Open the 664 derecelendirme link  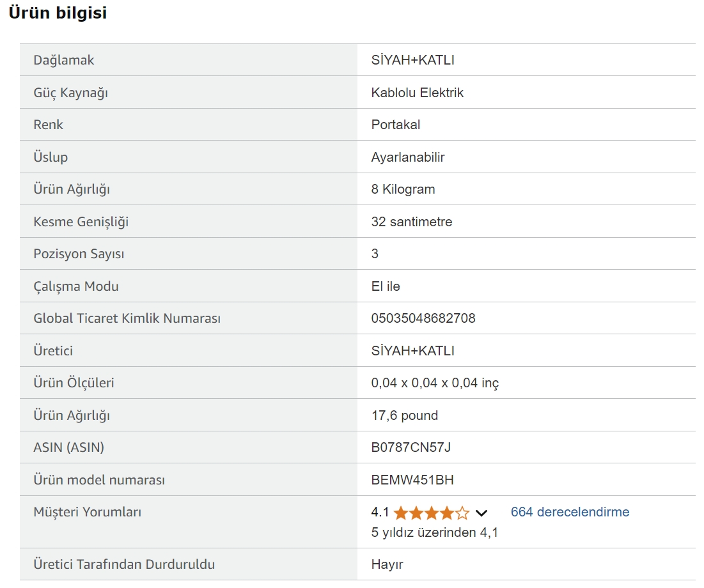(570, 512)
